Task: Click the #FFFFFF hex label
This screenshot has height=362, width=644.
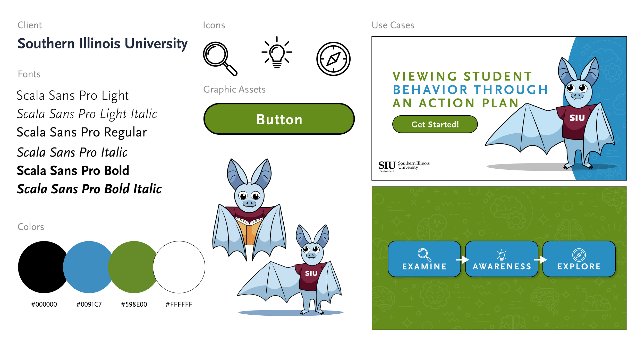Action: pyautogui.click(x=179, y=304)
